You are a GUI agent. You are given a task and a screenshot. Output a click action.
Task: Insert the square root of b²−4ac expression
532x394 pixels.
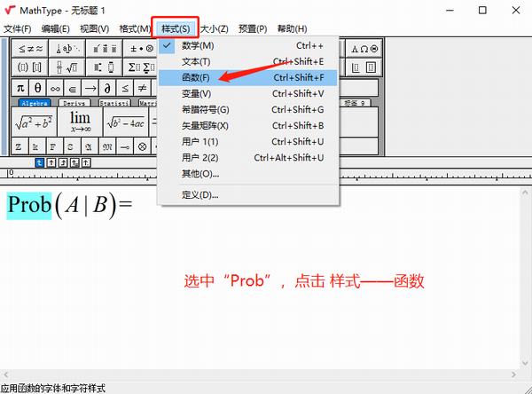coord(126,122)
